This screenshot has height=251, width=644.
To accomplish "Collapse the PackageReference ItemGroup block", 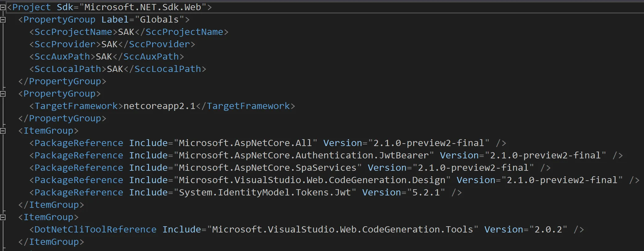I will 3,131.
